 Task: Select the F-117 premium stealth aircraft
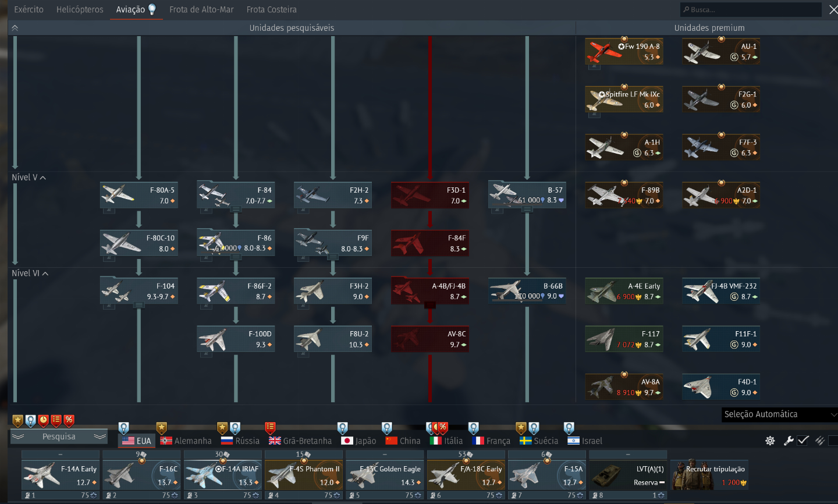click(x=624, y=339)
